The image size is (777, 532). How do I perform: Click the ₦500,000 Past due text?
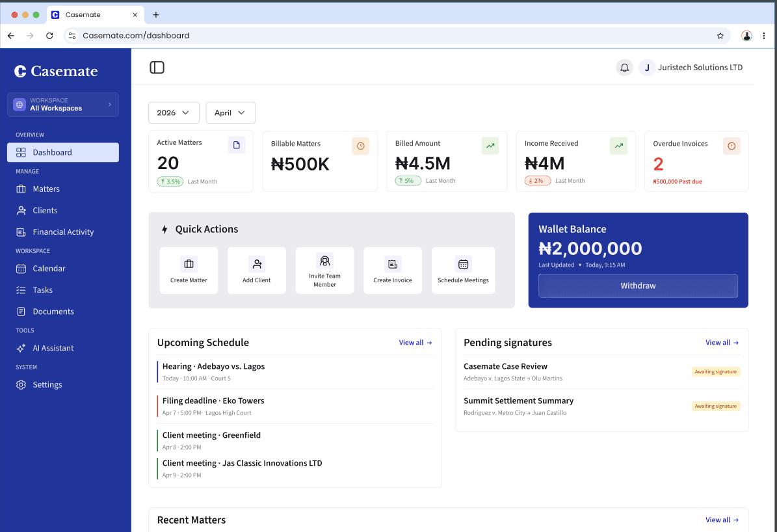tap(678, 181)
